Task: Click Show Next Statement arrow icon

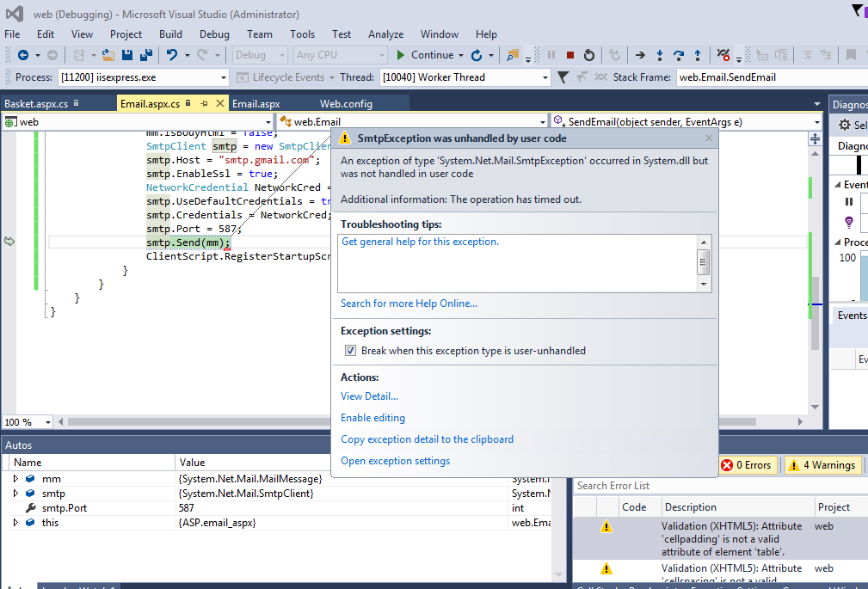Action: (640, 55)
